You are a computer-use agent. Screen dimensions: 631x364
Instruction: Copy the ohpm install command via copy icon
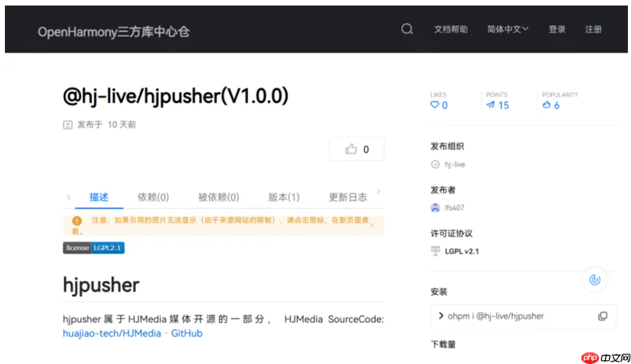pyautogui.click(x=602, y=316)
